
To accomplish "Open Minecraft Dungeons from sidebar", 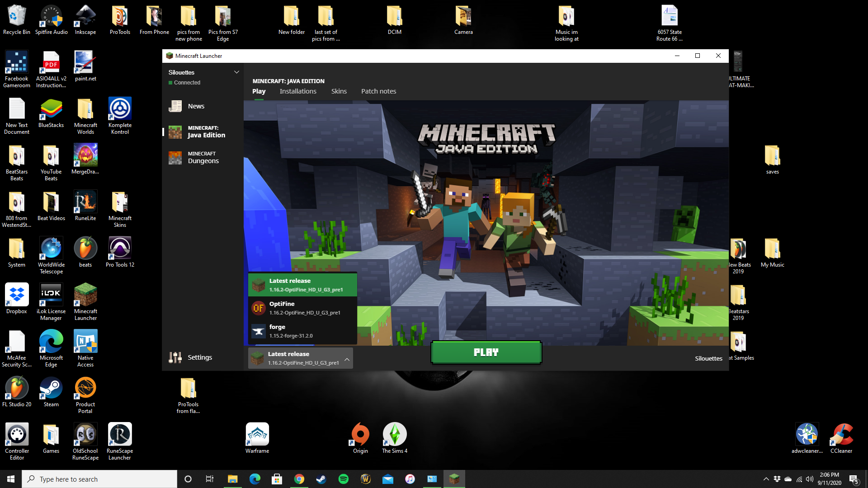I will 197,158.
